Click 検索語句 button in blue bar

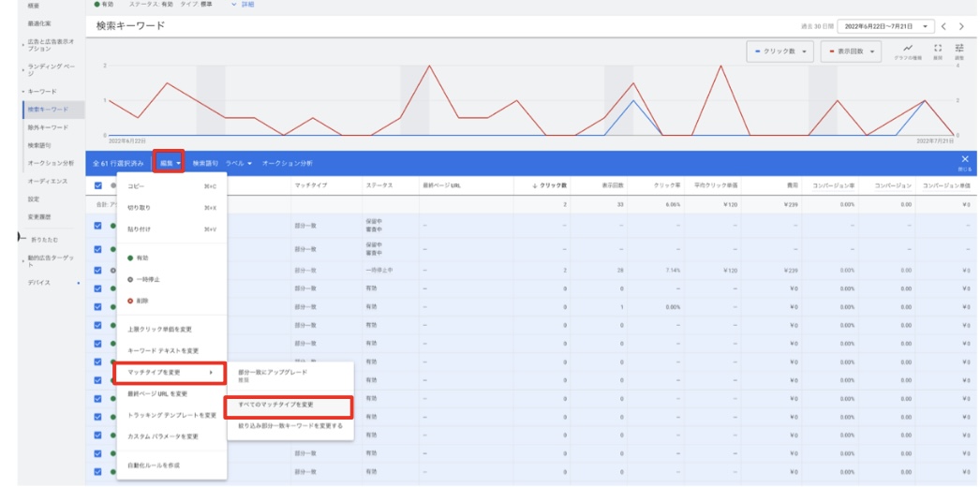(205, 163)
